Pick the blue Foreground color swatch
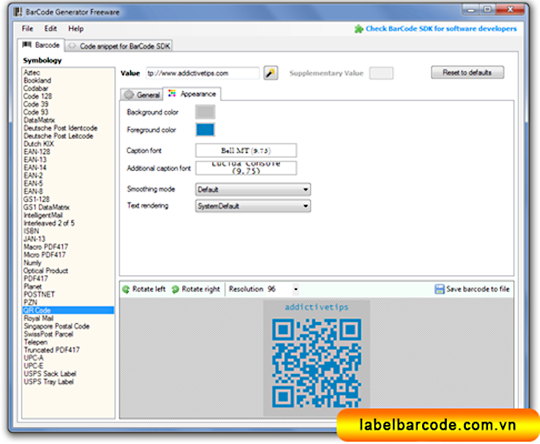This screenshot has height=444, width=540. pyautogui.click(x=205, y=130)
